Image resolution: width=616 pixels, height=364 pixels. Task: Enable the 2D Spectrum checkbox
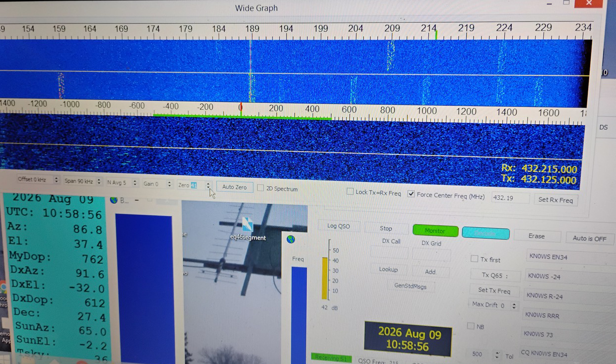pyautogui.click(x=260, y=187)
